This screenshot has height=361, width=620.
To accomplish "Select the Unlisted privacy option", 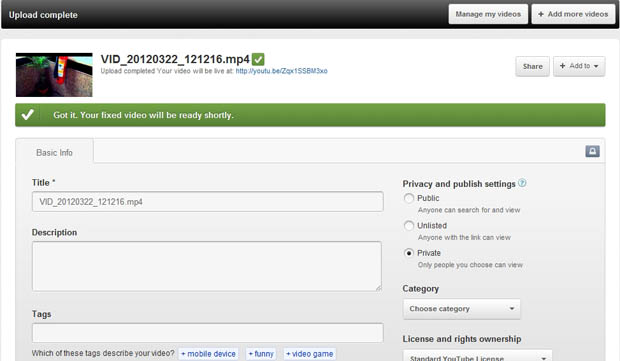I will pos(409,225).
